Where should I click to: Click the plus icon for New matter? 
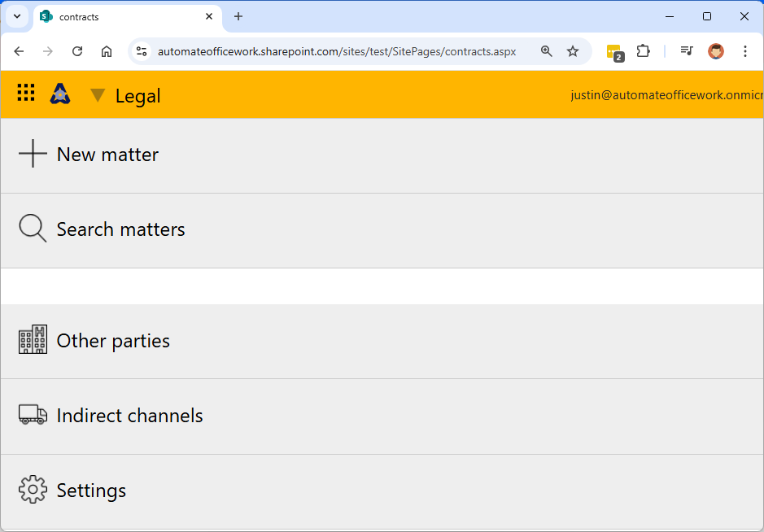(x=33, y=154)
